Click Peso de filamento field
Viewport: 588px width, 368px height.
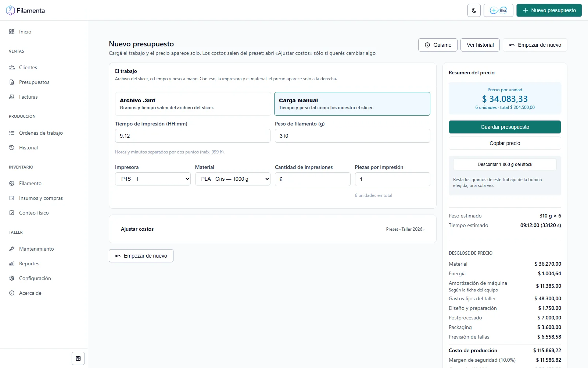tap(352, 136)
